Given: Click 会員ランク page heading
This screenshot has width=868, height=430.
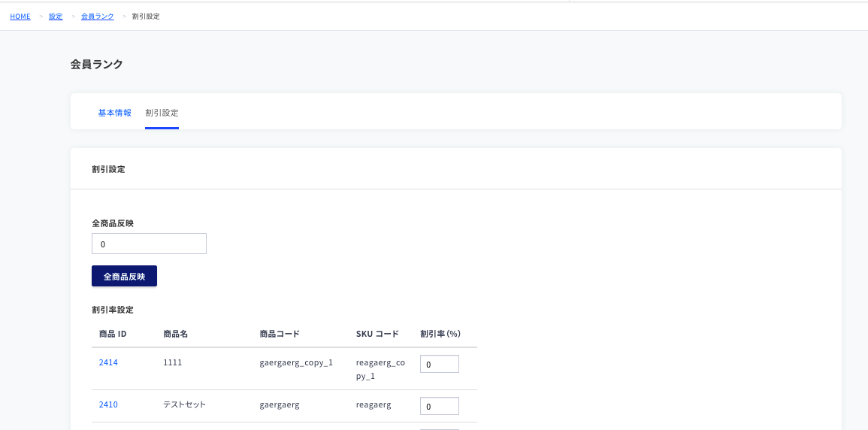Looking at the screenshot, I should point(97,64).
